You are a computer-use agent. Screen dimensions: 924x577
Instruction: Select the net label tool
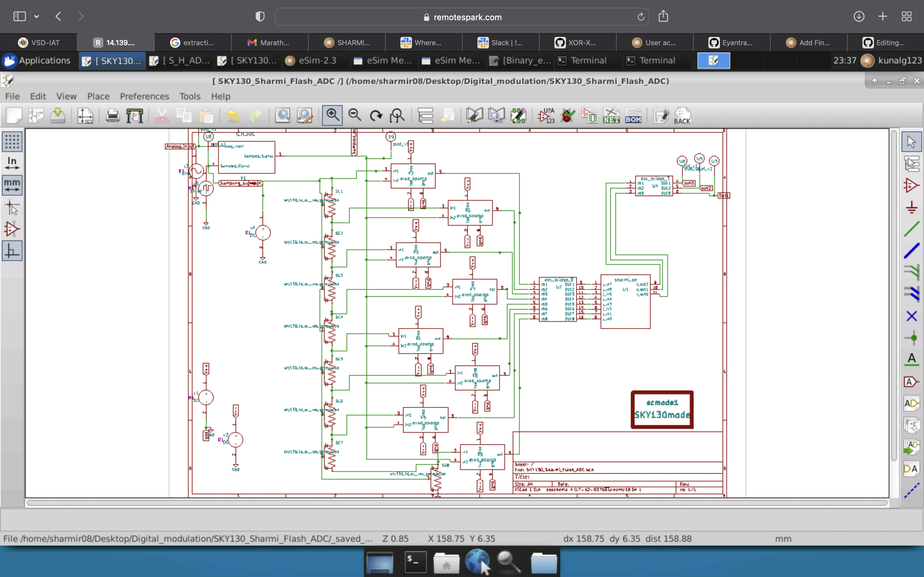(912, 359)
